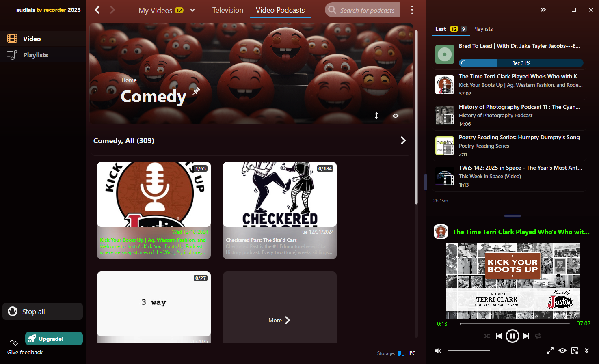Pause the playing podcast
Image resolution: width=599 pixels, height=364 pixels.
point(513,336)
